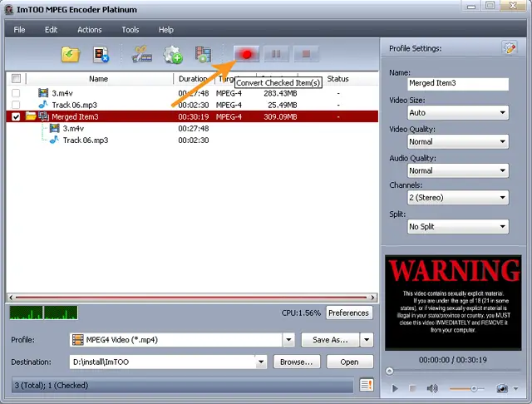Click the Merge items toolbar icon
The height and width of the screenshot is (404, 532).
pyautogui.click(x=203, y=54)
